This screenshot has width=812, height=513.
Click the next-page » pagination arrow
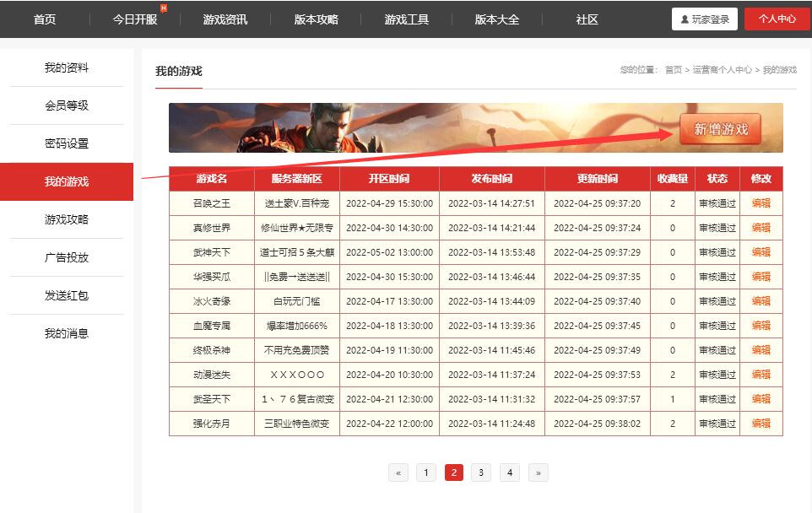click(x=538, y=472)
